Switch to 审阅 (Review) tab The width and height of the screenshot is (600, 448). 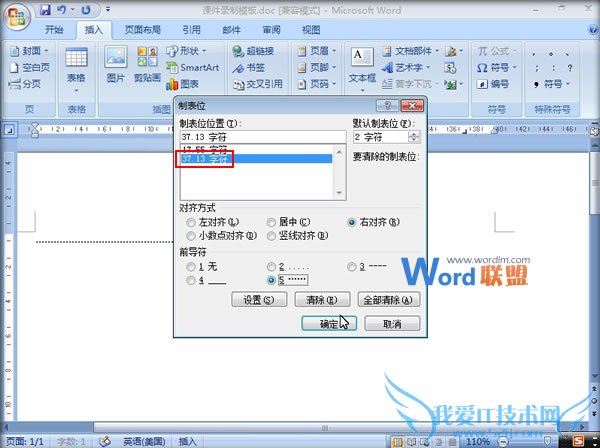(271, 29)
